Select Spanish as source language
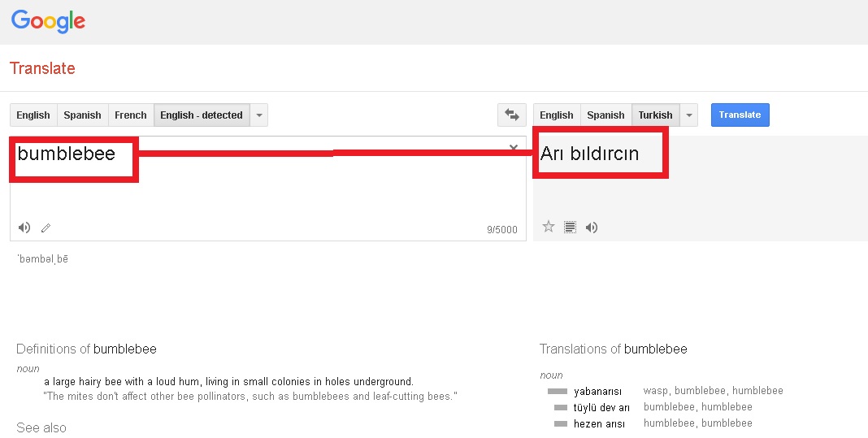The height and width of the screenshot is (438, 868). click(82, 115)
